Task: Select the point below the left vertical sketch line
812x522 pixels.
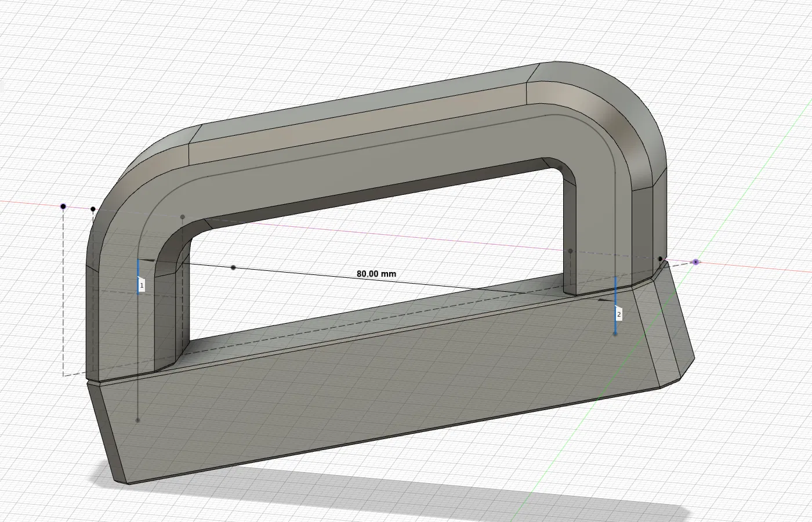Action: [137, 420]
